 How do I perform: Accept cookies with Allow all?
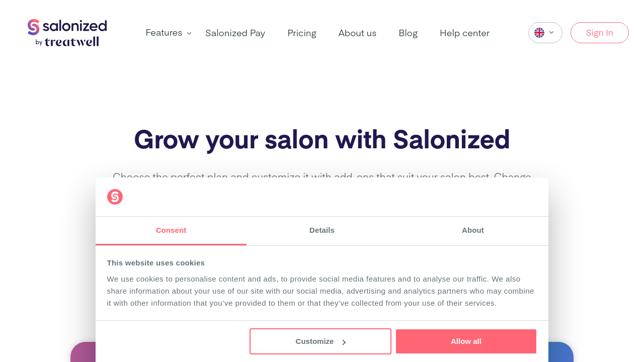(466, 341)
